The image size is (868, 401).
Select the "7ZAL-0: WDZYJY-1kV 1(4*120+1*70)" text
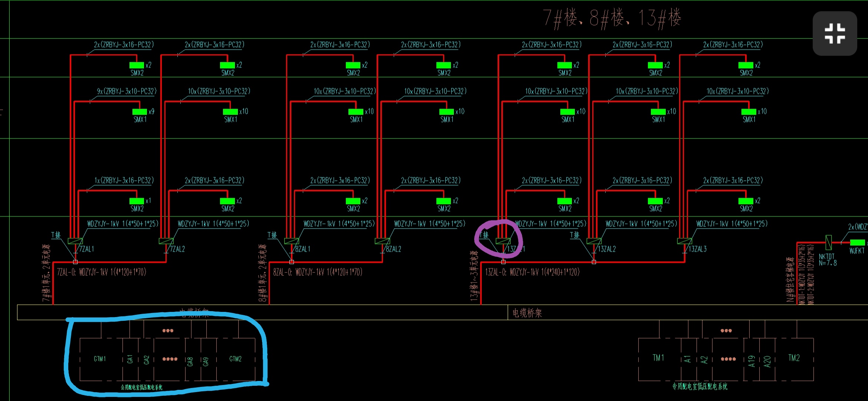[102, 272]
